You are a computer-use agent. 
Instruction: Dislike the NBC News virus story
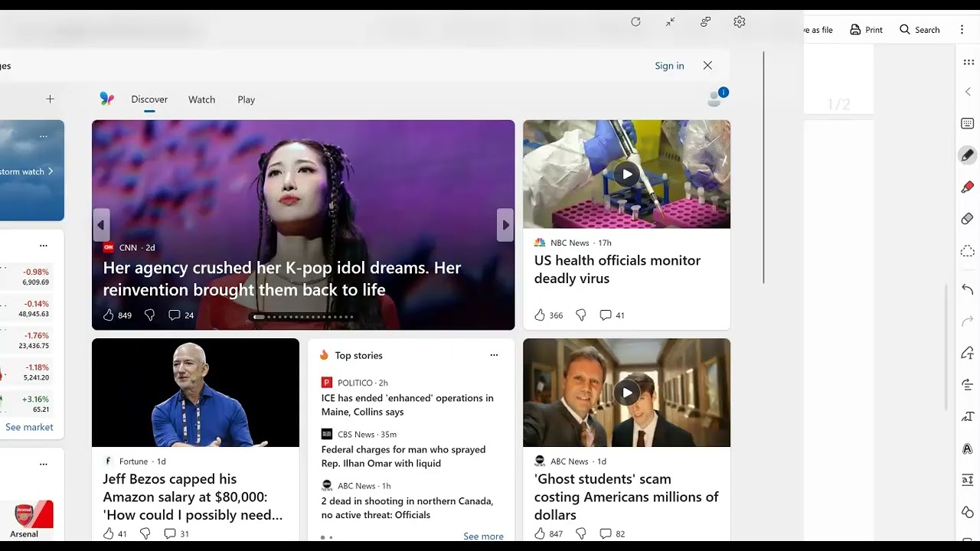(581, 315)
